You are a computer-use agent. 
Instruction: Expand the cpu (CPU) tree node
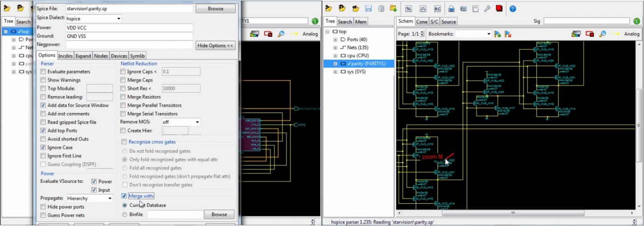click(x=335, y=56)
